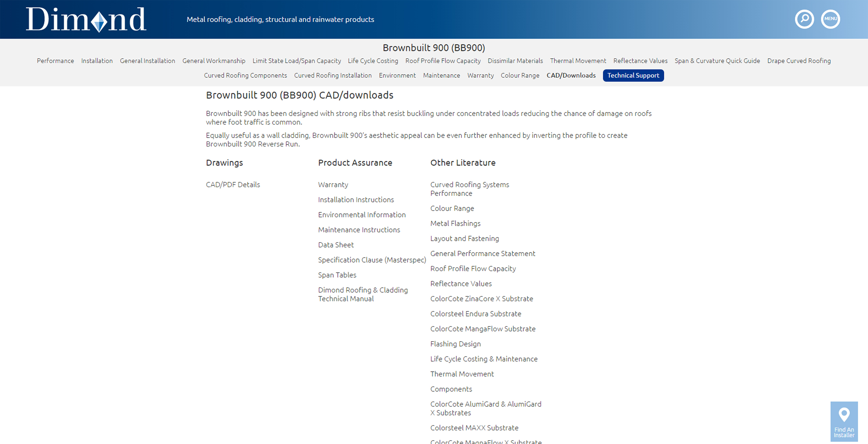Open General Performance Statement link
This screenshot has width=868, height=444.
tap(483, 253)
